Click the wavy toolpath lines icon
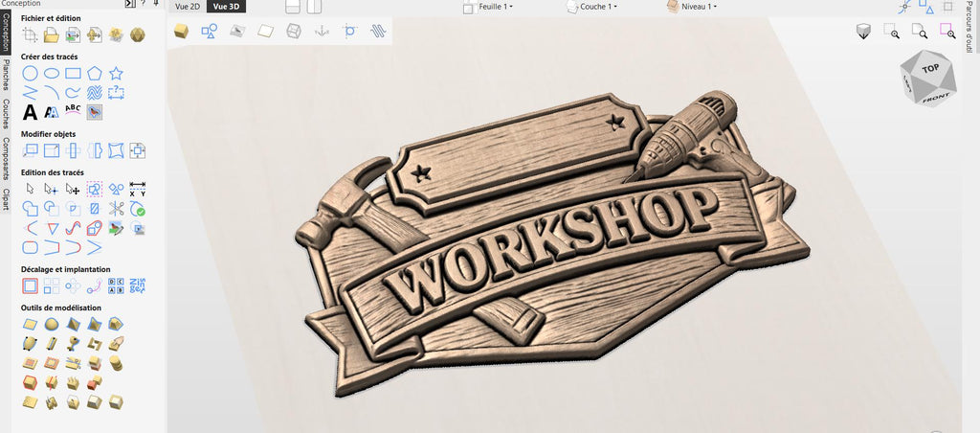 tap(377, 31)
